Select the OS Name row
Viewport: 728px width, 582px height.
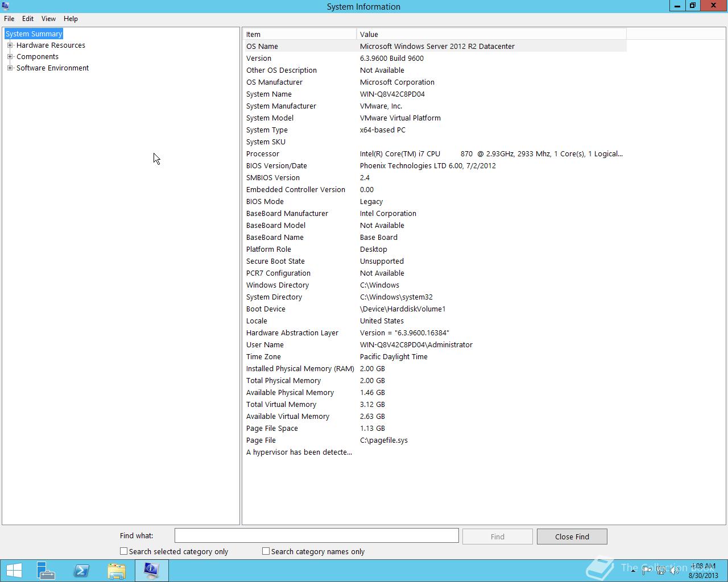point(435,46)
